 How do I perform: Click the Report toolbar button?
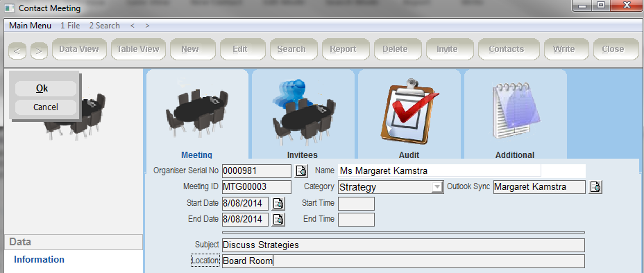click(344, 49)
